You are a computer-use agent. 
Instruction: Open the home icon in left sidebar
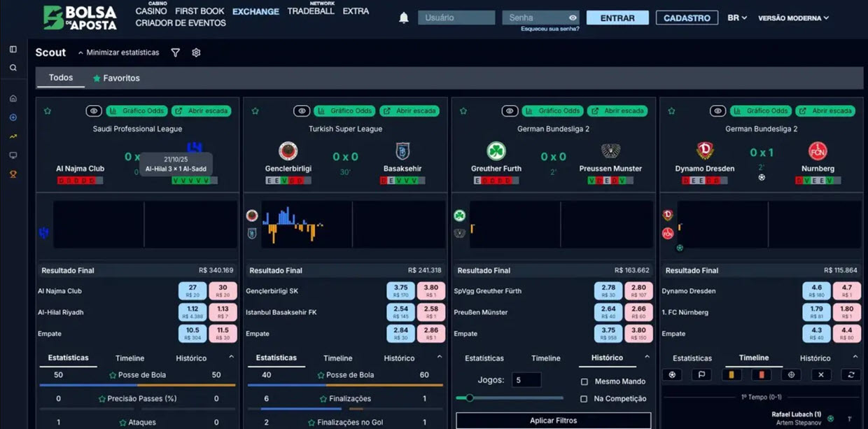click(13, 99)
